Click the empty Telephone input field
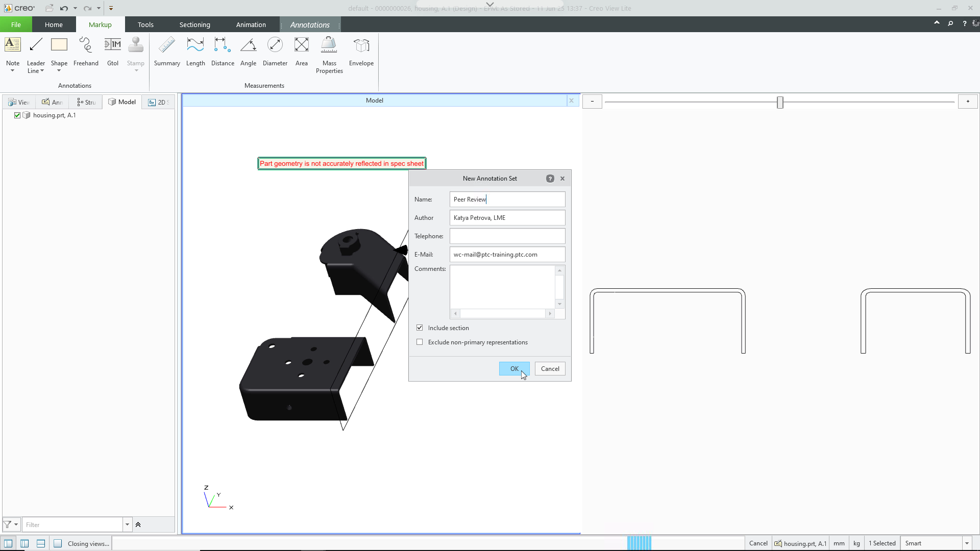980x551 pixels. click(x=507, y=236)
